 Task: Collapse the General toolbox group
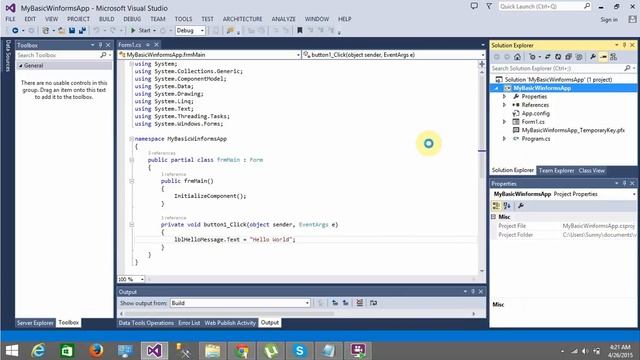[x=21, y=66]
